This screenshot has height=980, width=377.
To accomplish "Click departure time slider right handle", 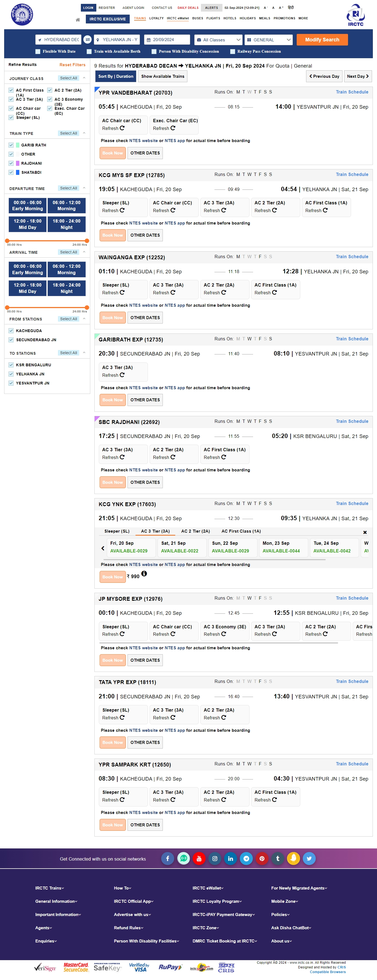I will (87, 241).
